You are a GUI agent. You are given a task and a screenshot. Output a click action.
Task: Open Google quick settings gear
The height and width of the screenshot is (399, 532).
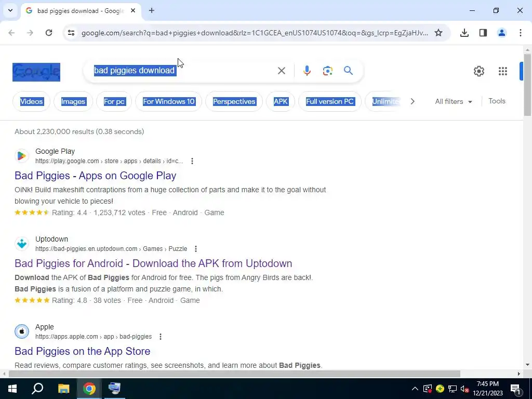(x=478, y=71)
